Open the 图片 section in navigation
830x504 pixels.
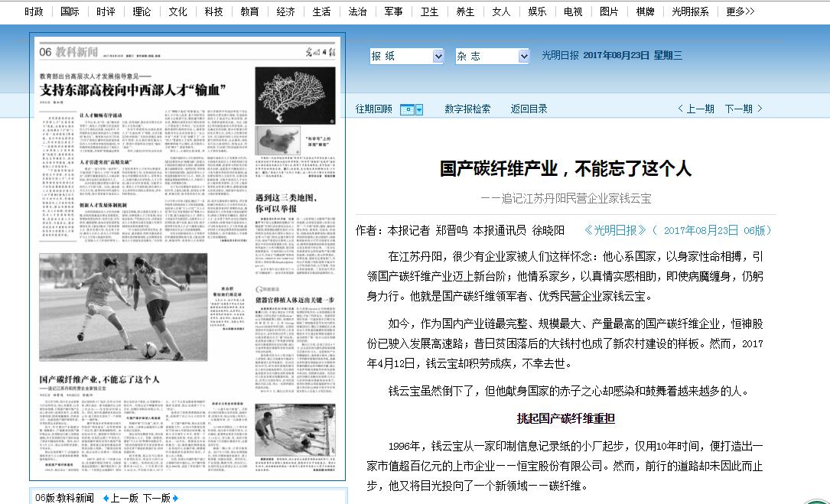tap(609, 11)
